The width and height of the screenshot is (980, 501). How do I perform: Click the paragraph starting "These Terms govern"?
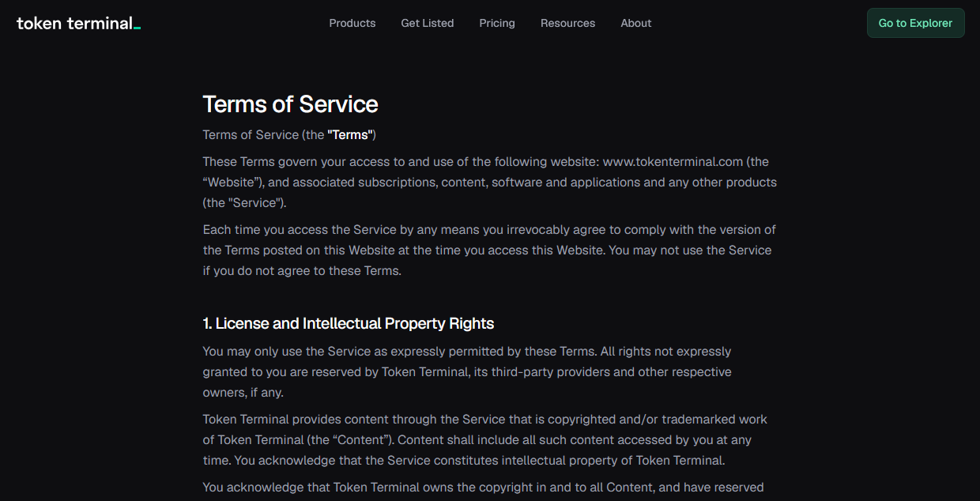coord(489,183)
